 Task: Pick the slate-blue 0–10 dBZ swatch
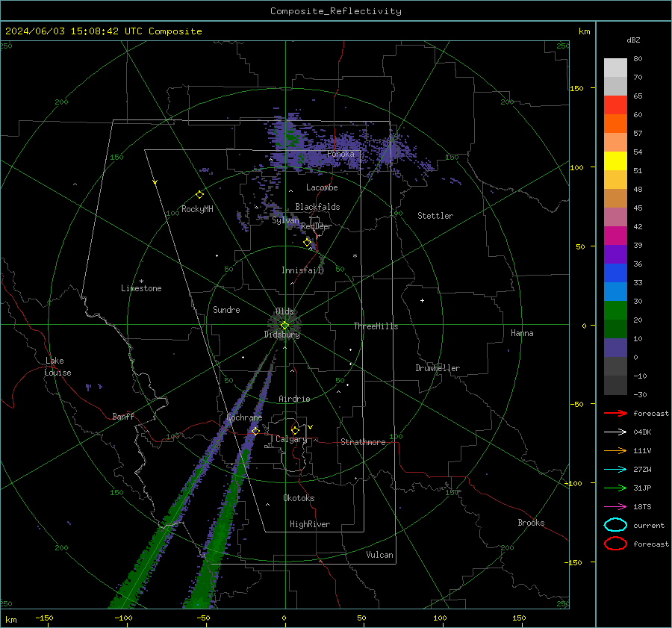tap(615, 348)
